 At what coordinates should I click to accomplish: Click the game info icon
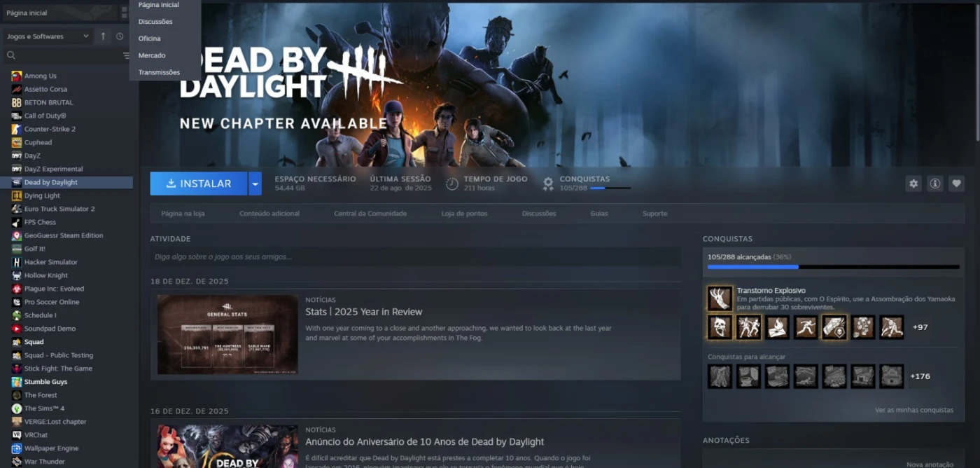click(934, 184)
